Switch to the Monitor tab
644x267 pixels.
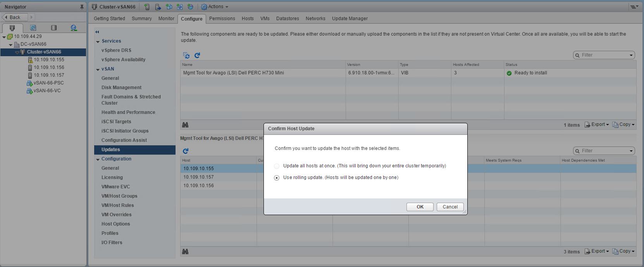coord(166,19)
